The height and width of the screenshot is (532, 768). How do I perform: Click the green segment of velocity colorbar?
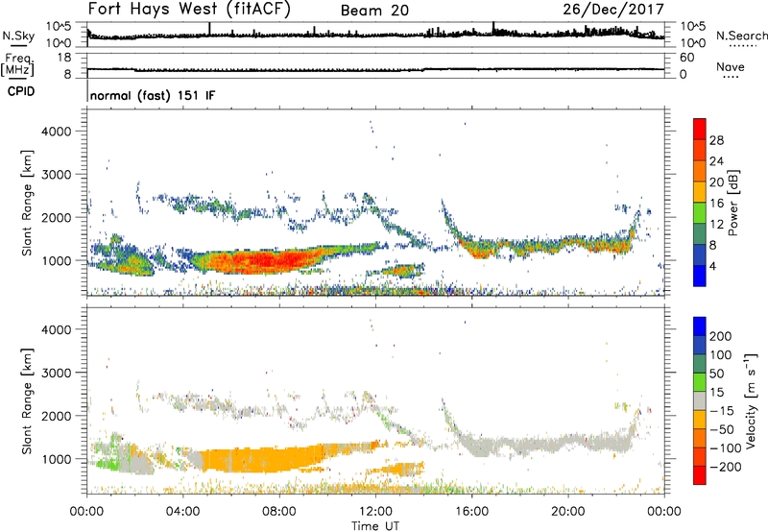tap(700, 382)
